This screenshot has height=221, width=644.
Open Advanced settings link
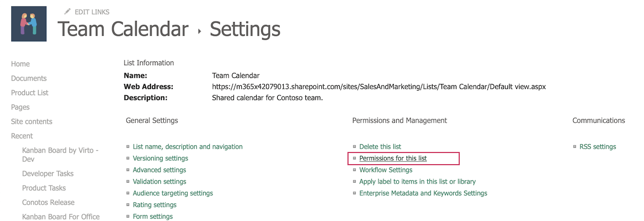(159, 170)
